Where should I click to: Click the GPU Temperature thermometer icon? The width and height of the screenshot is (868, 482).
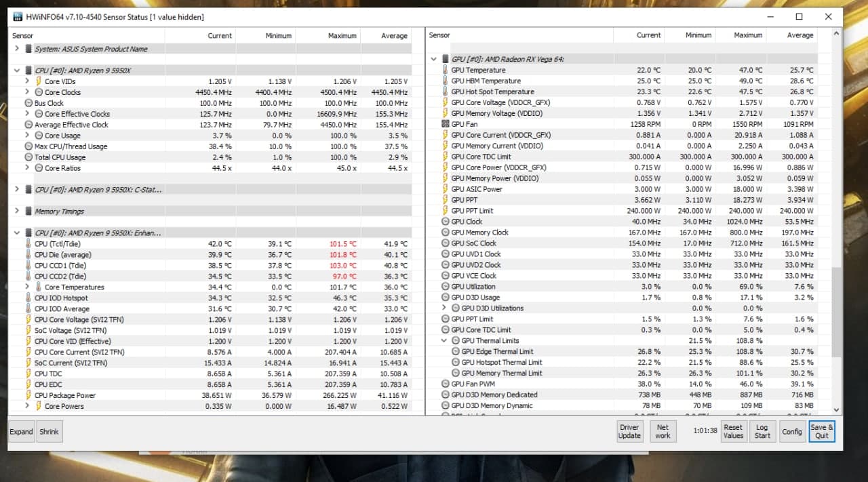coord(445,70)
